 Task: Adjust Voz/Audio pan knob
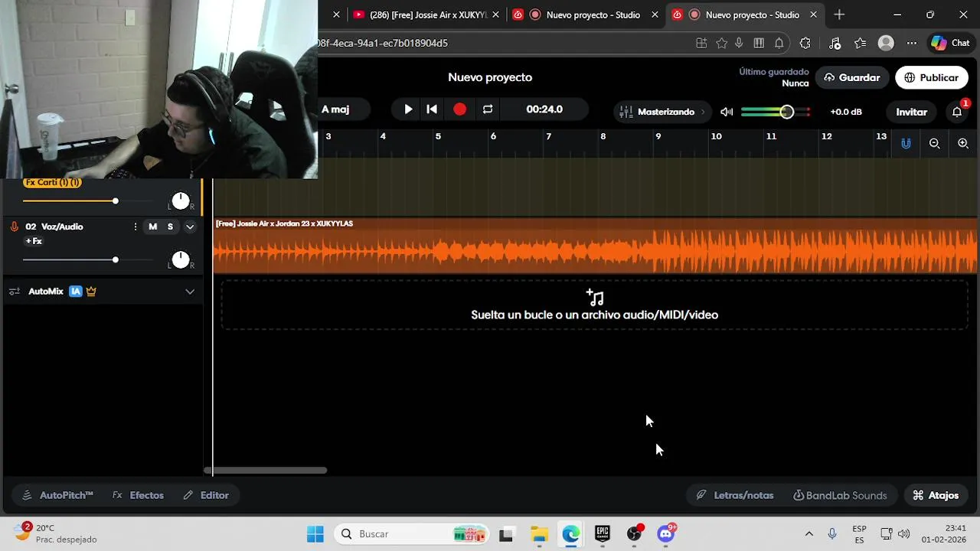(x=181, y=260)
